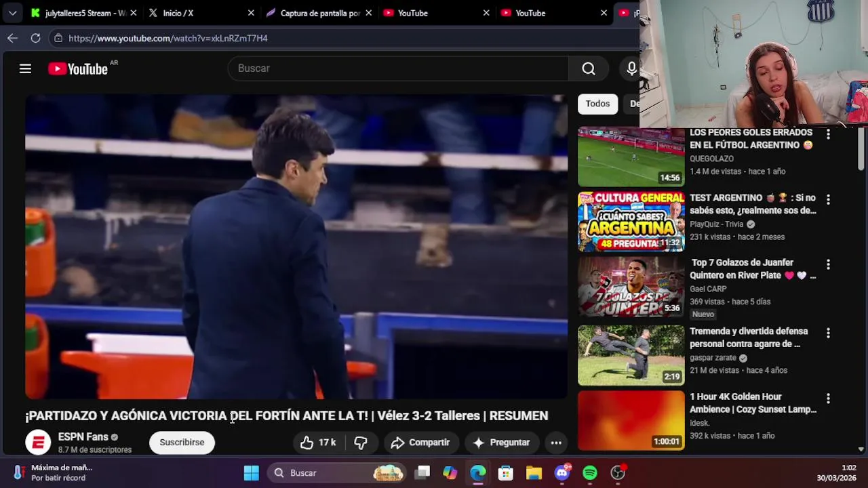The image size is (868, 488).
Task: Click the QUEGOLAZO channel name
Action: [711, 159]
